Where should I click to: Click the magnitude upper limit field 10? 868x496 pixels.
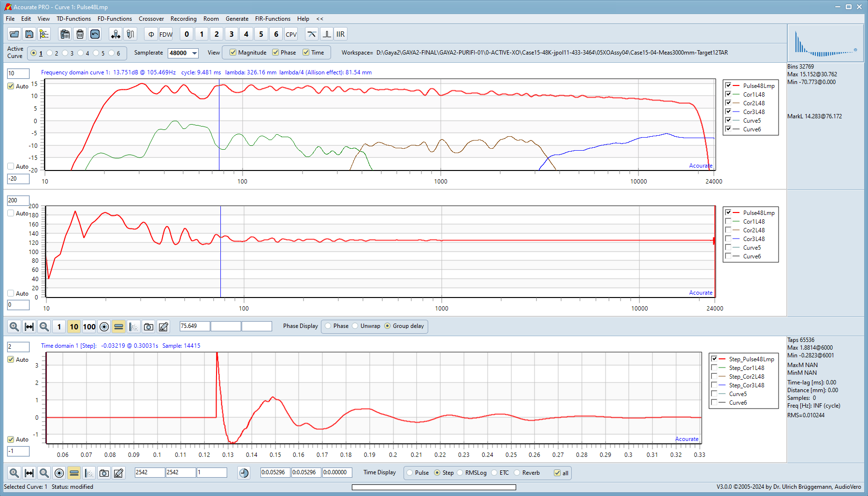pos(18,73)
